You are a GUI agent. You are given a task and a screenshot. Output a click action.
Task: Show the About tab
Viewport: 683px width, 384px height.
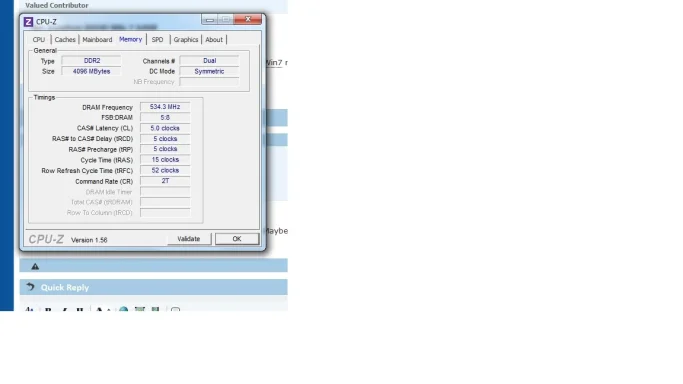[x=214, y=40]
